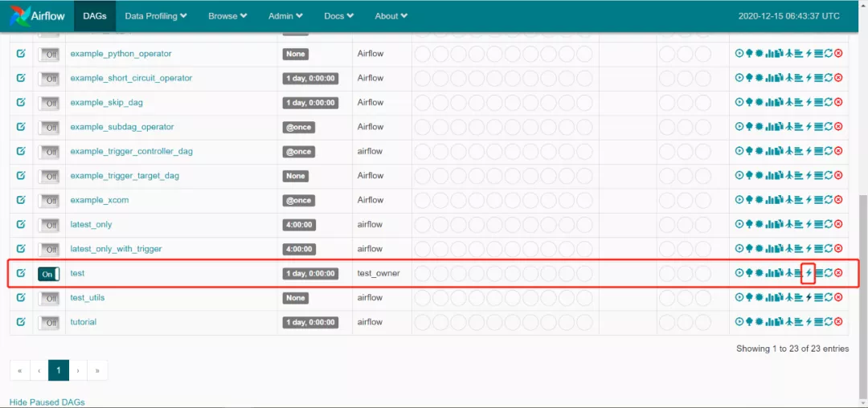Open Landing Times plane icon for test_utils
The height and width of the screenshot is (408, 868).
[789, 297]
